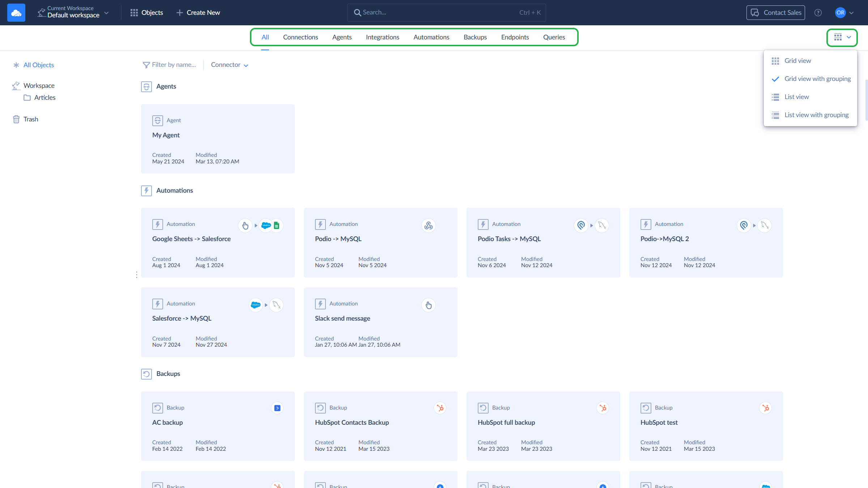
Task: Select Grid view option
Action: pyautogui.click(x=810, y=61)
